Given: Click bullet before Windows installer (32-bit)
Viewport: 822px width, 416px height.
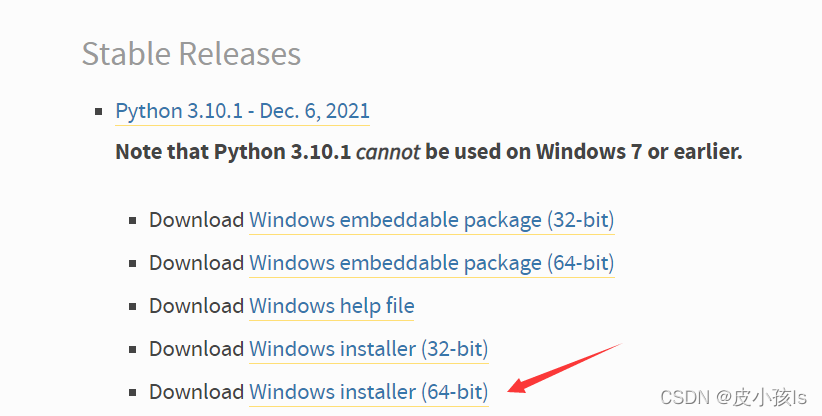Looking at the screenshot, I should pyautogui.click(x=132, y=350).
